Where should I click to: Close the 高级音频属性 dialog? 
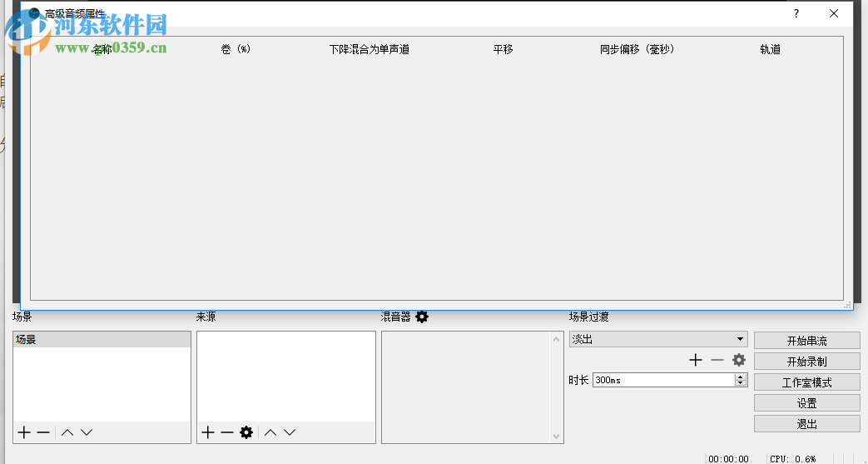834,13
